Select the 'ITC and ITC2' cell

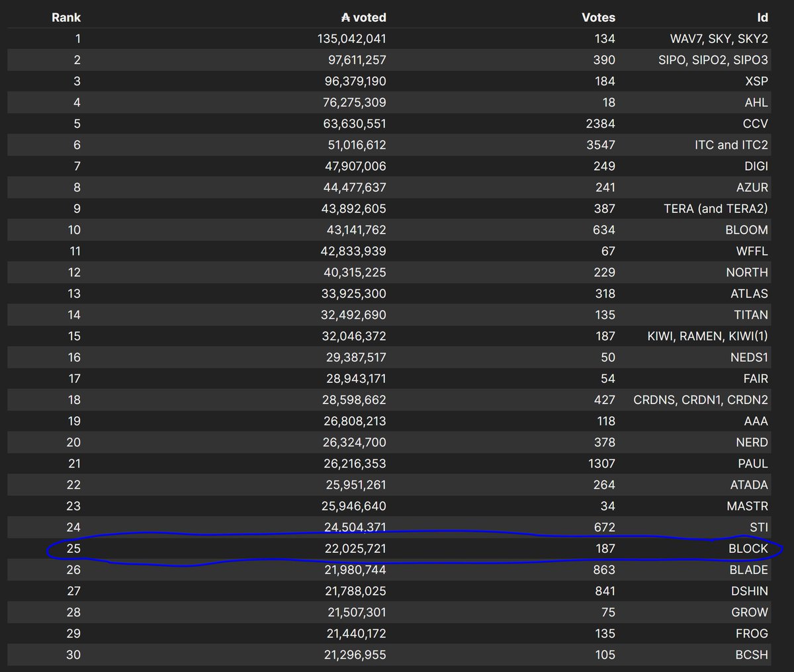point(732,145)
